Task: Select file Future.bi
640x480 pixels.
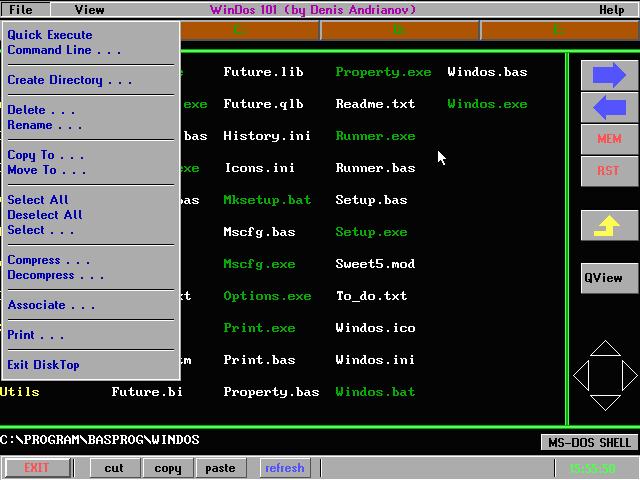Action: click(x=147, y=392)
